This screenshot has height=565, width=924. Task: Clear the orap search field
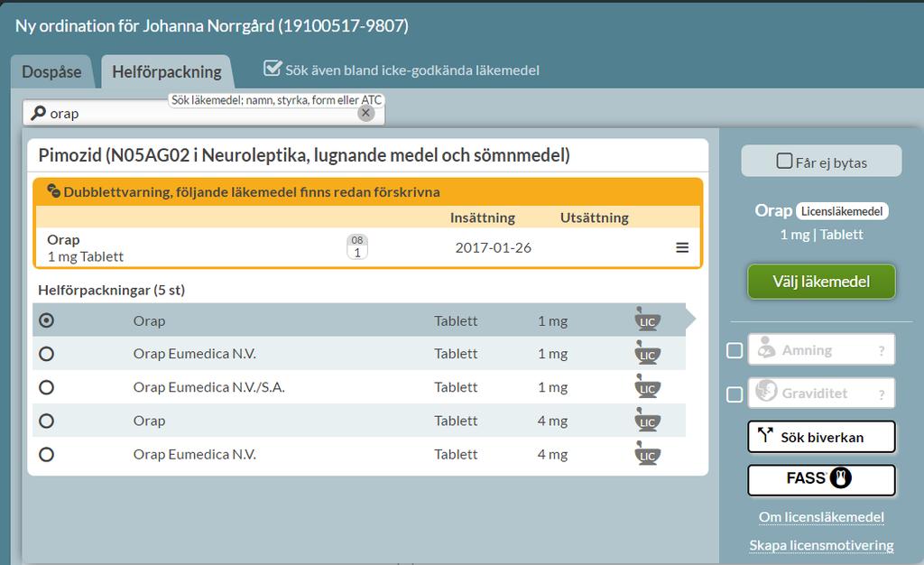[x=366, y=113]
